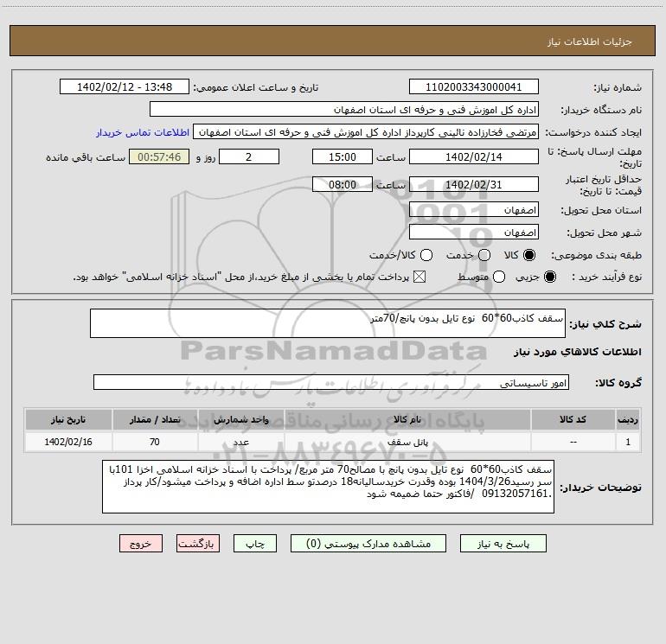Viewport: 666px width, 644px height.
Task: Click the 'تعداد / مقدار' column header
Action: click(155, 419)
